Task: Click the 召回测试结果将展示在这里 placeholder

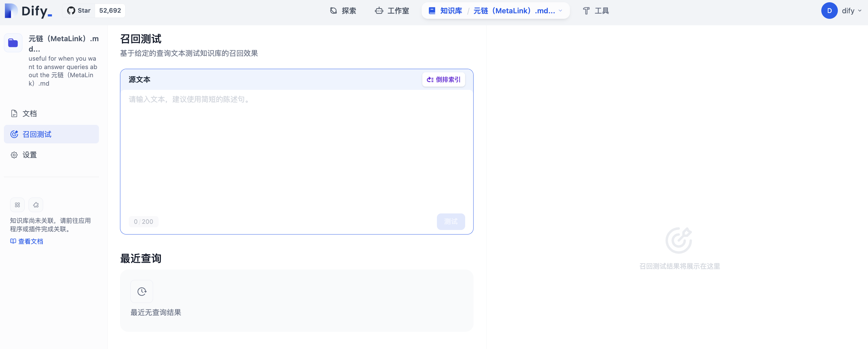Action: coord(680,266)
